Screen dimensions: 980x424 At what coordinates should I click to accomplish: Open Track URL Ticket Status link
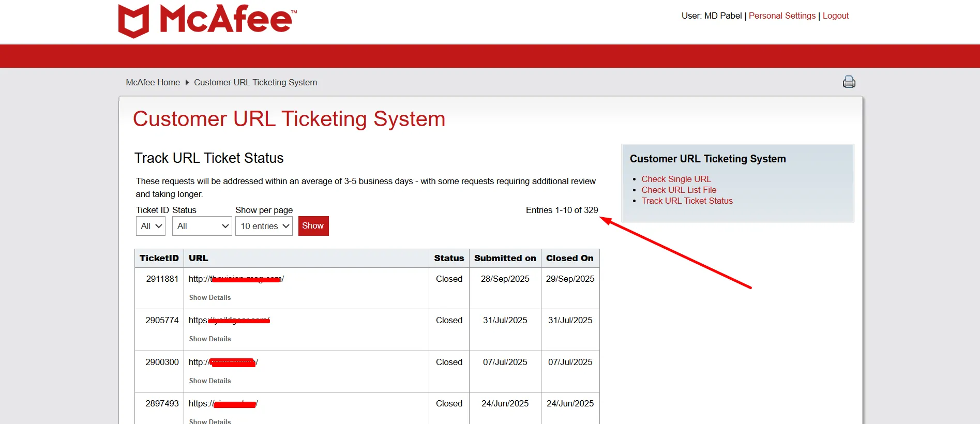pyautogui.click(x=687, y=201)
